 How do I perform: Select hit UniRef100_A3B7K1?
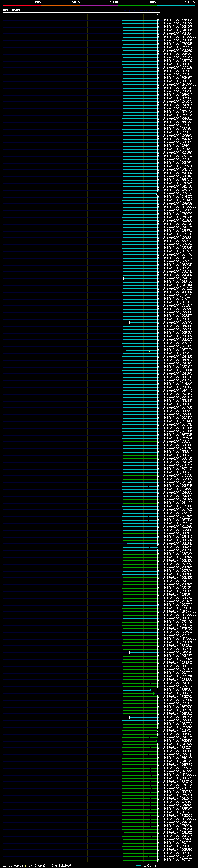tap(178, 696)
